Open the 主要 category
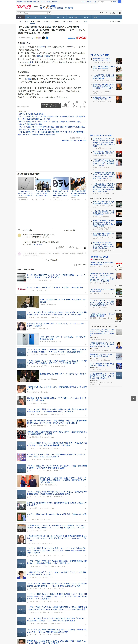The width and height of the screenshot is (138, 644). coord(20,21)
